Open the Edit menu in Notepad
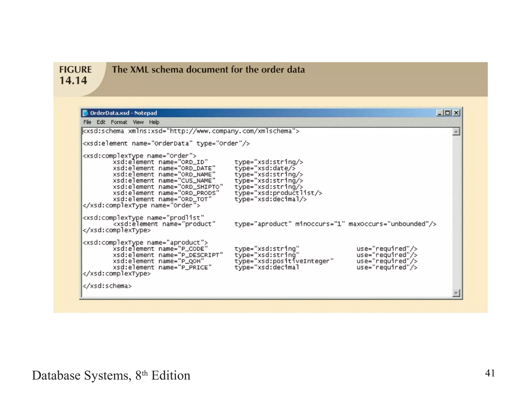The height and width of the screenshot is (399, 532). [x=101, y=122]
